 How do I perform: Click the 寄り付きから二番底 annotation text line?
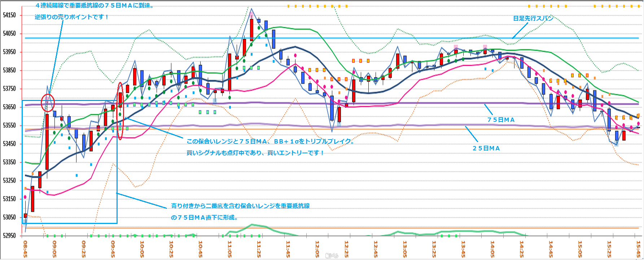point(240,206)
